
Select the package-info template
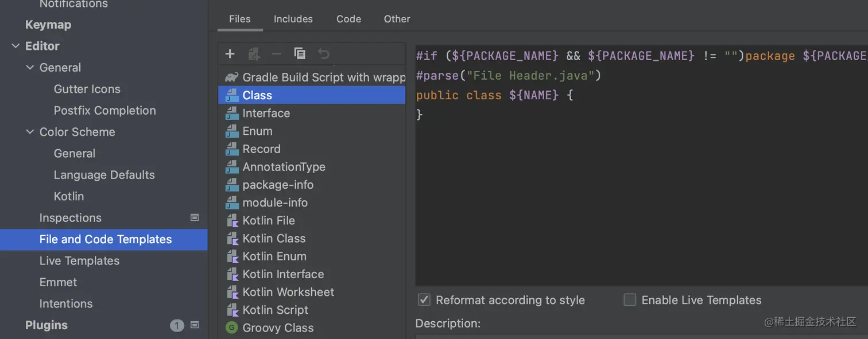312,185
